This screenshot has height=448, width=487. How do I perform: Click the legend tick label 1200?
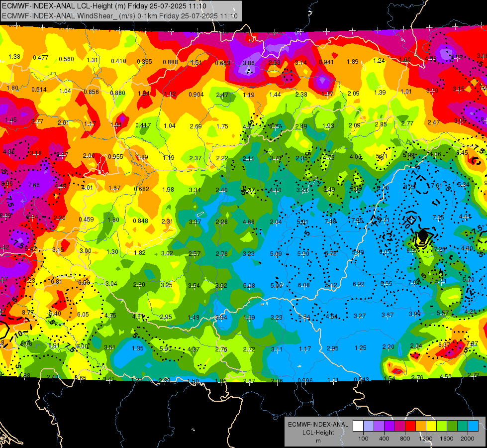point(425,439)
